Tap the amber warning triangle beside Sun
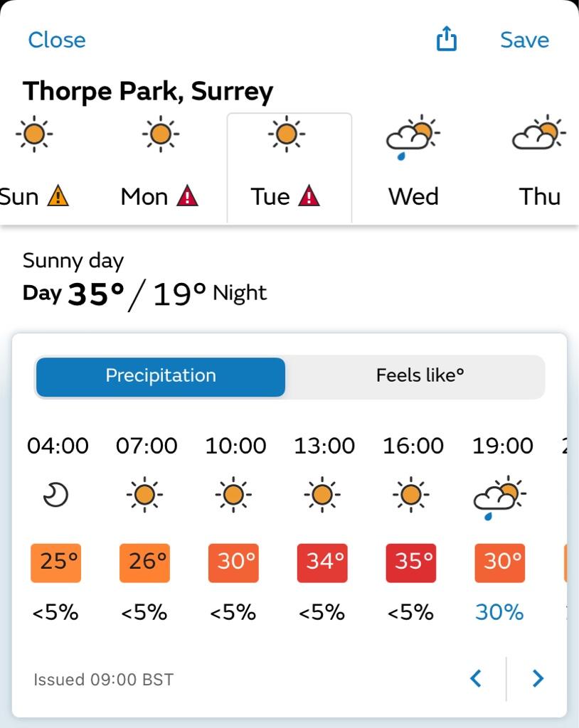579x728 pixels. [x=58, y=196]
